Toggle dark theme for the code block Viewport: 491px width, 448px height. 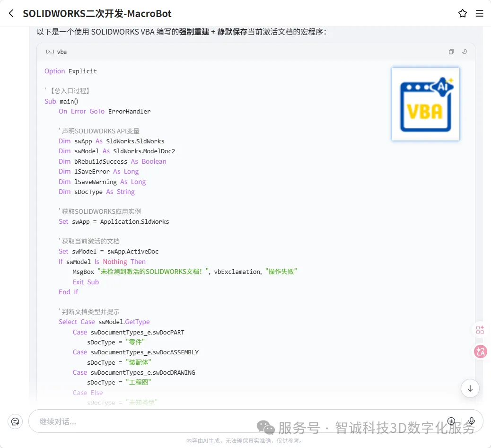point(465,52)
